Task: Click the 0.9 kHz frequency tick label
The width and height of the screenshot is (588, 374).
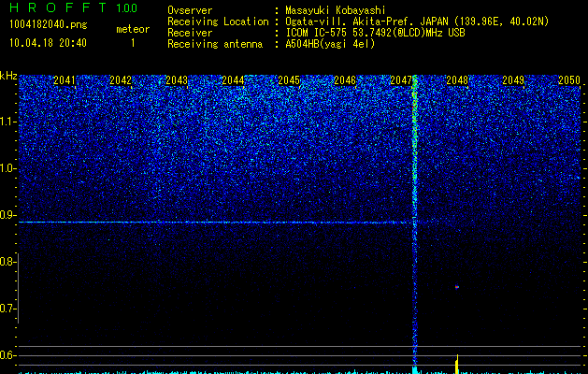Action: click(6, 215)
